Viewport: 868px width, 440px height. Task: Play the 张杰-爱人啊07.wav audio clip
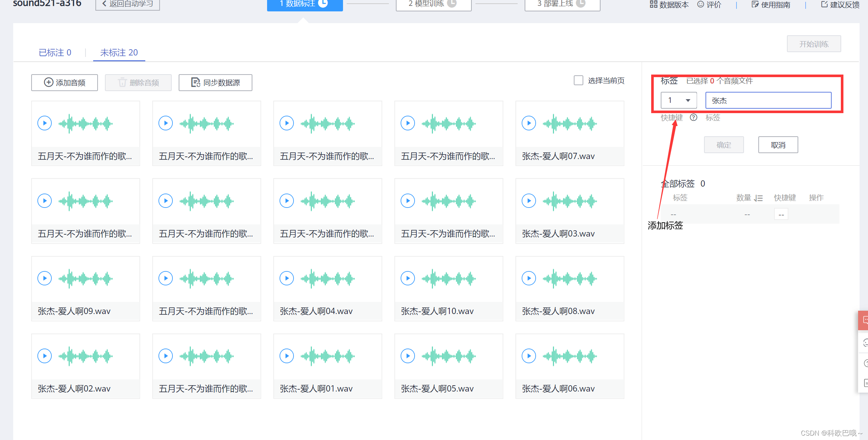[x=529, y=123]
